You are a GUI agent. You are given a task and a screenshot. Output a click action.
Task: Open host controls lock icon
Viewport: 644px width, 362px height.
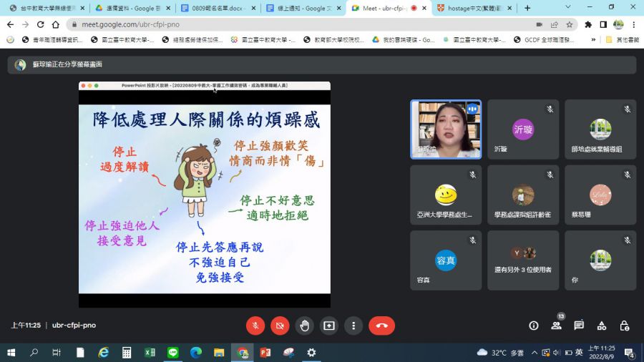(x=625, y=326)
